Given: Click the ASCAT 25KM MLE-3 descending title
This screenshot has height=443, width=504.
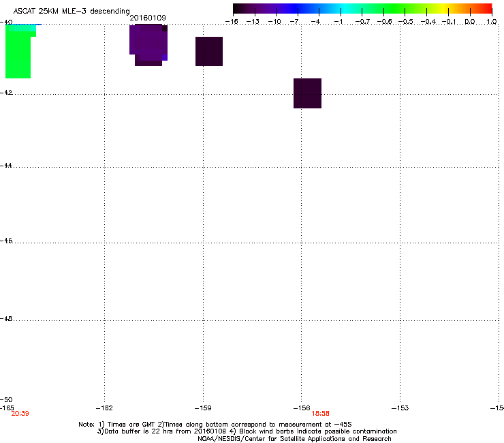Looking at the screenshot, I should point(72,12).
